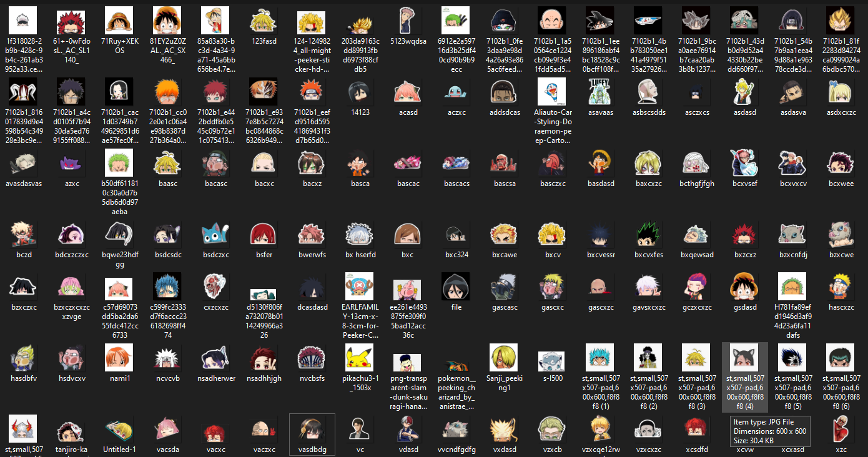Image resolution: width=868 pixels, height=457 pixels.
Task: Select the file name 'gavsxcxzc'
Action: pos(649,307)
